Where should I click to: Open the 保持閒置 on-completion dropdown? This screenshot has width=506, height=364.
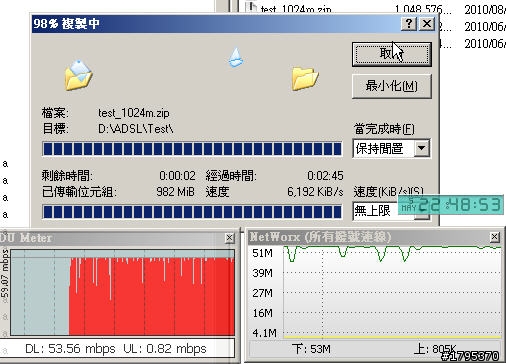[422, 148]
